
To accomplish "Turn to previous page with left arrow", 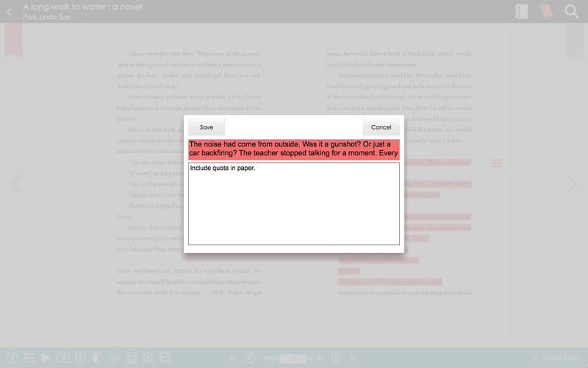I will point(17,184).
